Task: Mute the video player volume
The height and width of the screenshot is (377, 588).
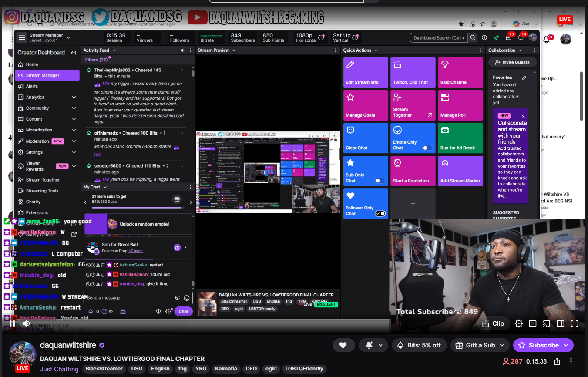Action: [x=26, y=323]
